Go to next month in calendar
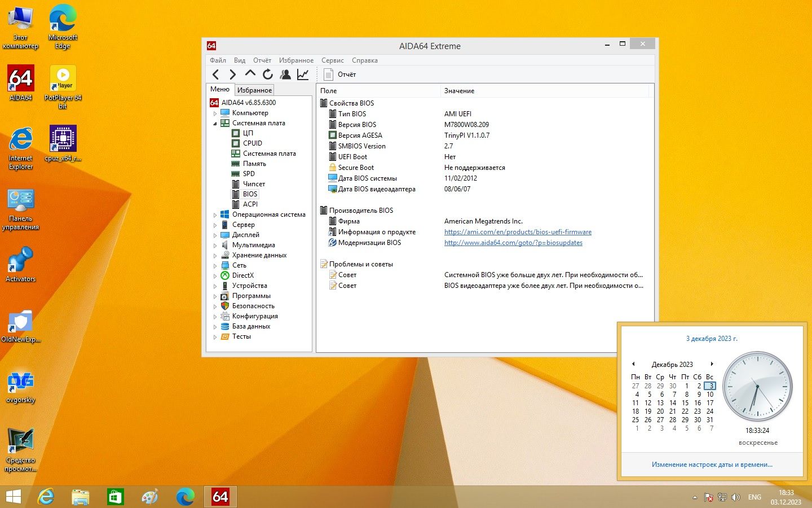812x508 pixels. coord(712,364)
